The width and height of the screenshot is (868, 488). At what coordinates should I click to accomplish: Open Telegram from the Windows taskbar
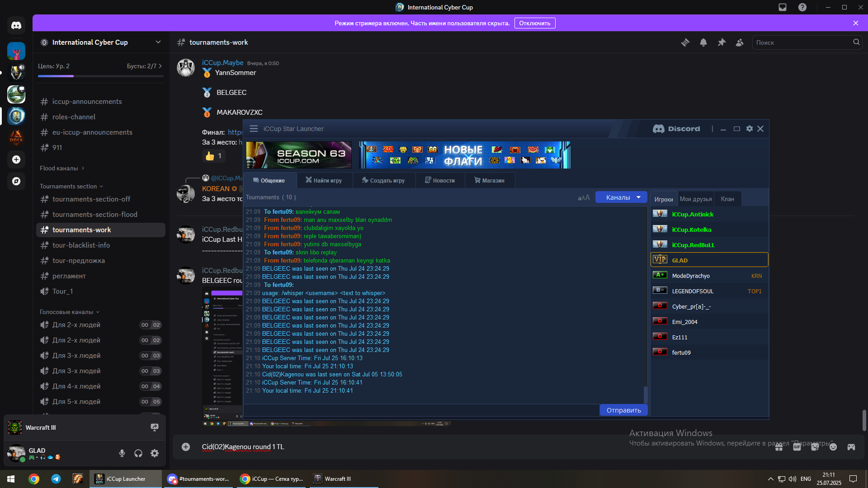point(56,479)
